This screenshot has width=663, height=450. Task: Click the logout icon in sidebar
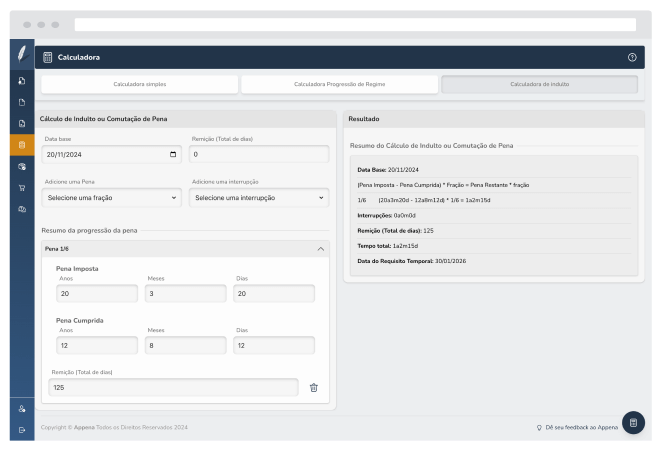[x=21, y=430]
